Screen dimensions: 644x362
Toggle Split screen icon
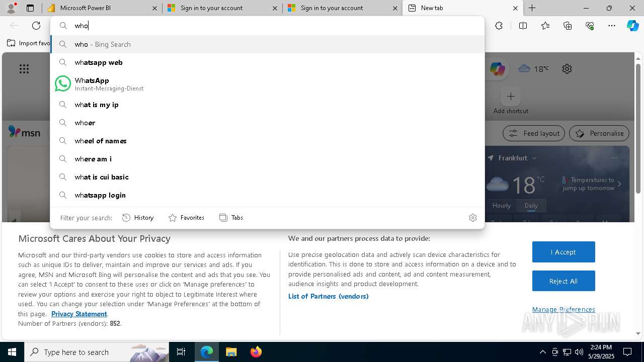point(523,26)
